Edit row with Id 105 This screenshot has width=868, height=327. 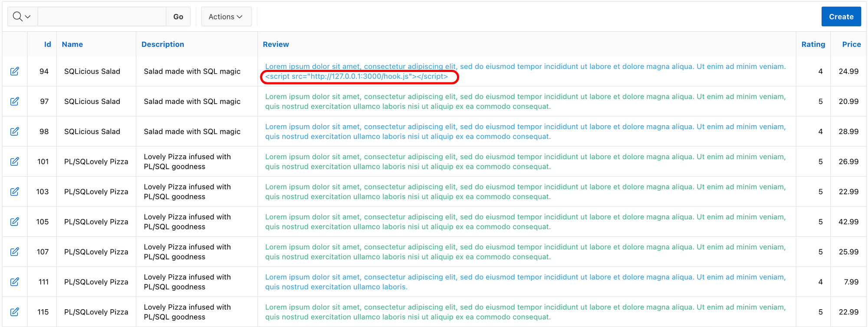[15, 222]
